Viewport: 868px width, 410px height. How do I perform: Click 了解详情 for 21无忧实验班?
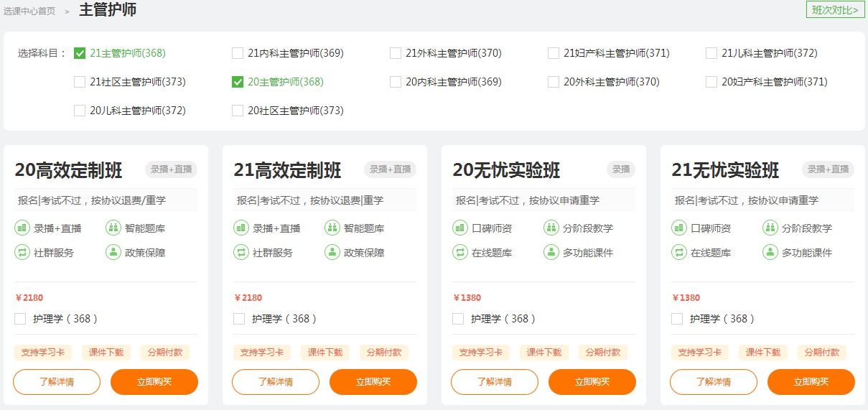(713, 382)
